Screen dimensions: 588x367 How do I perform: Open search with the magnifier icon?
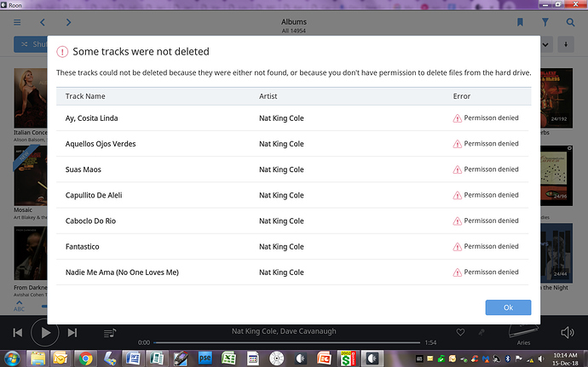coord(570,22)
